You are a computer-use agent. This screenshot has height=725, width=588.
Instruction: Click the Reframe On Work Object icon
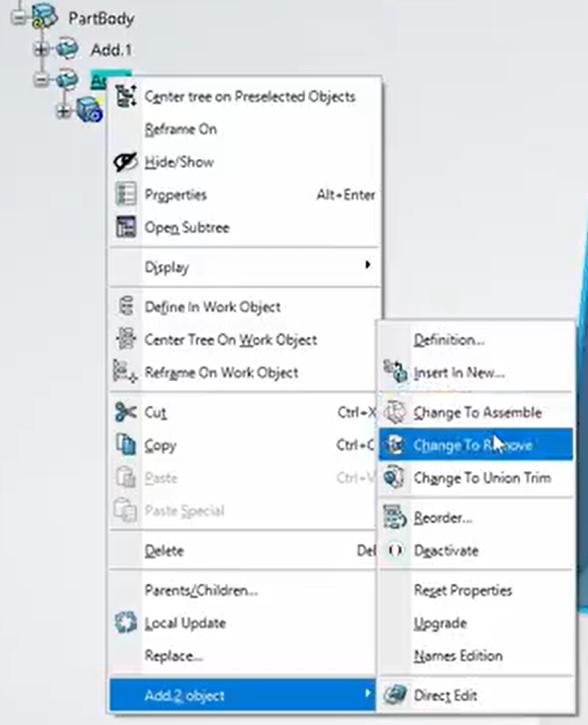(x=125, y=372)
